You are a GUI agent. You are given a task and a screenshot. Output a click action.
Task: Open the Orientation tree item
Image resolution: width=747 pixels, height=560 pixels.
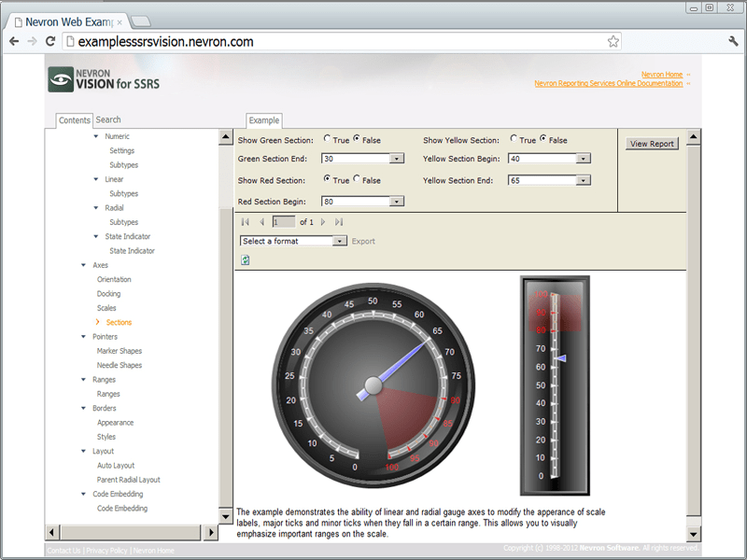click(114, 279)
